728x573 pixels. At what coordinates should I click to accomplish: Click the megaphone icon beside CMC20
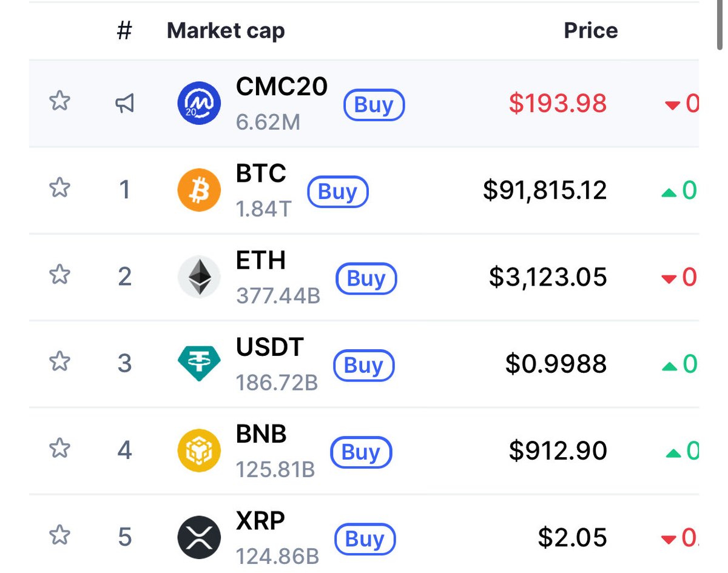[124, 104]
